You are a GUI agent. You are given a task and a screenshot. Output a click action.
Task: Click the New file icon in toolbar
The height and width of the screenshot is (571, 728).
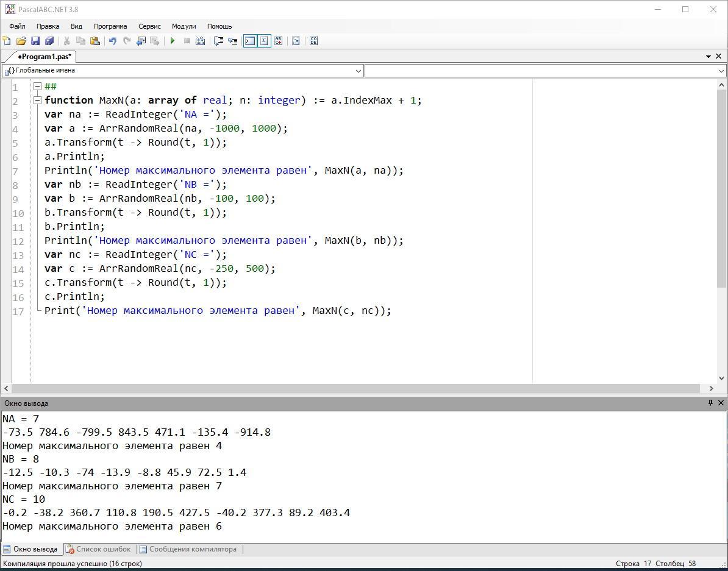[x=7, y=41]
